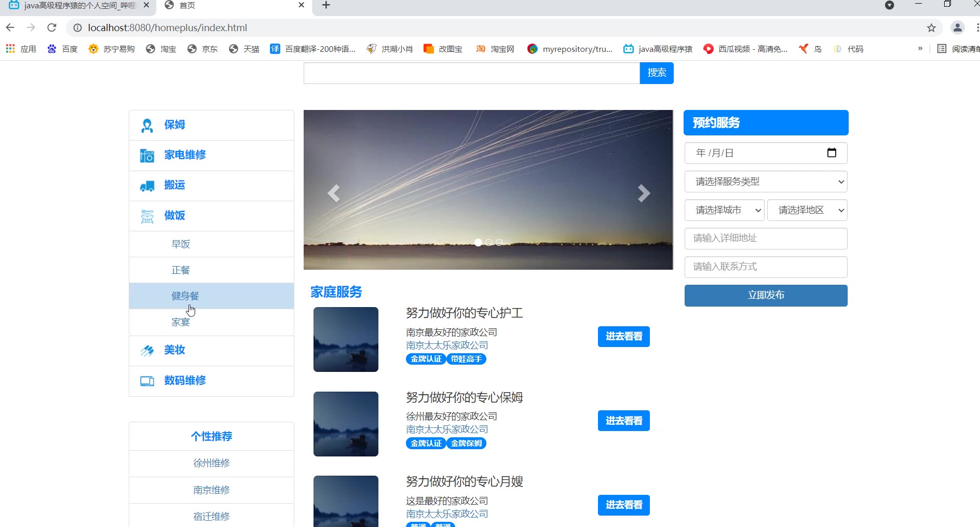Screen dimensions: 980x527
Task: Open the date picker calendar icon
Action: click(x=832, y=152)
